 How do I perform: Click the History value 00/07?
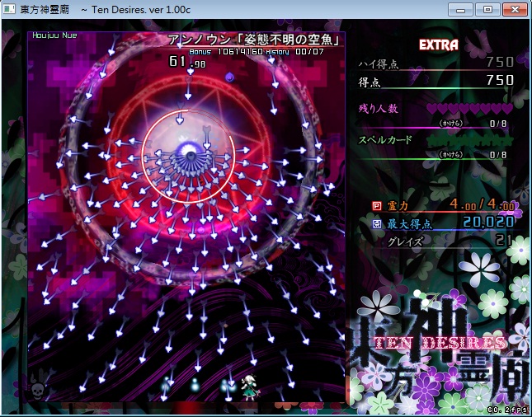309,52
